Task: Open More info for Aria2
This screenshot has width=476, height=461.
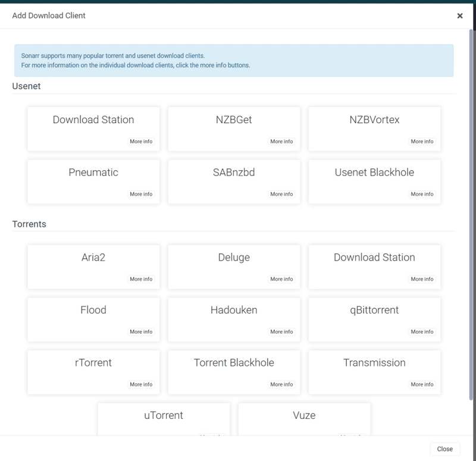Action: click(x=141, y=279)
